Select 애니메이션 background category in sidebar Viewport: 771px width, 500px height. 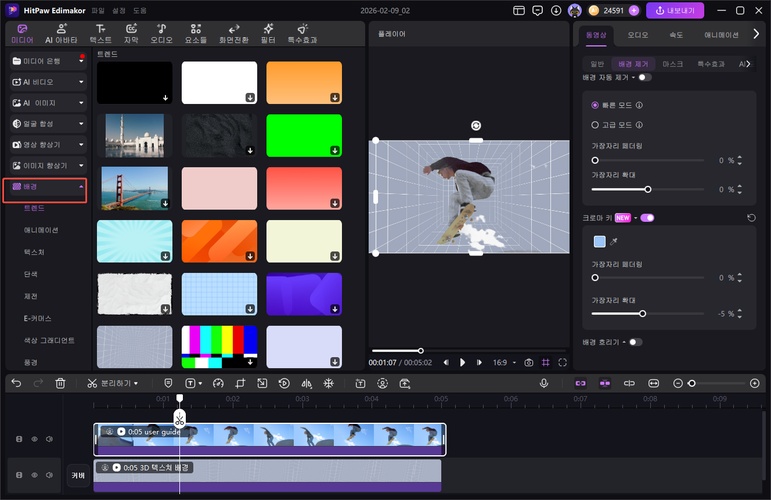pyautogui.click(x=41, y=230)
